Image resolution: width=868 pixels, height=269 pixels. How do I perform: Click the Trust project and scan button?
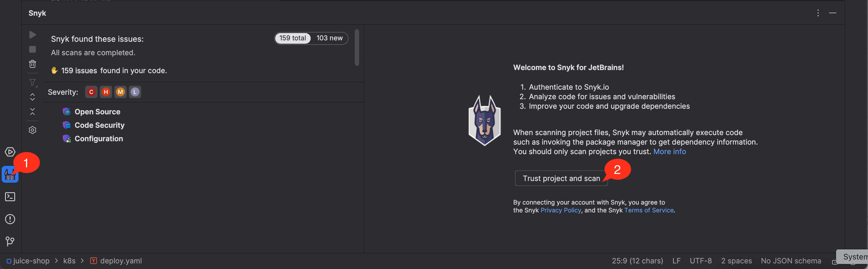561,178
